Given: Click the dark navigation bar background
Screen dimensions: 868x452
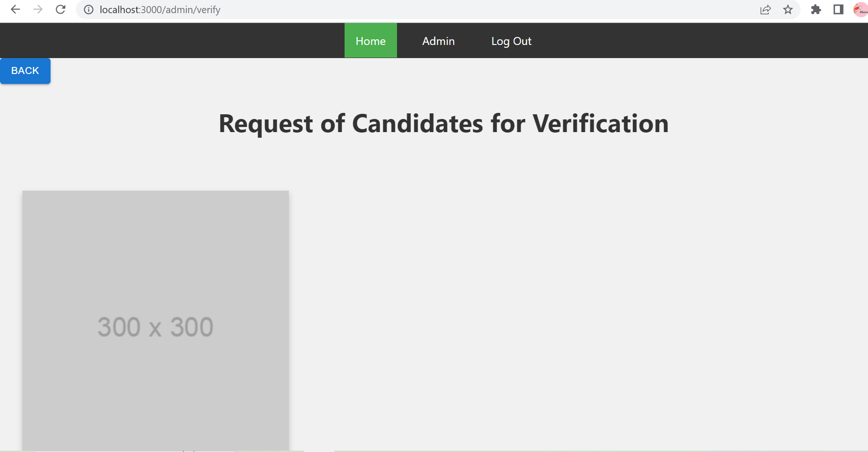Looking at the screenshot, I should [x=187, y=40].
